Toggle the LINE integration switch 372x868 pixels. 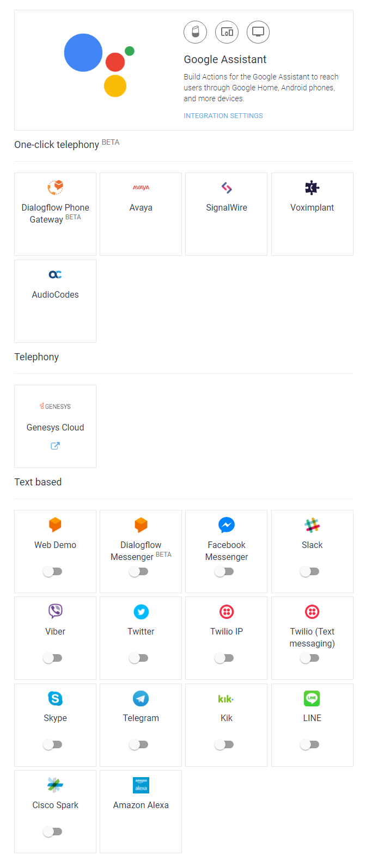(x=310, y=744)
